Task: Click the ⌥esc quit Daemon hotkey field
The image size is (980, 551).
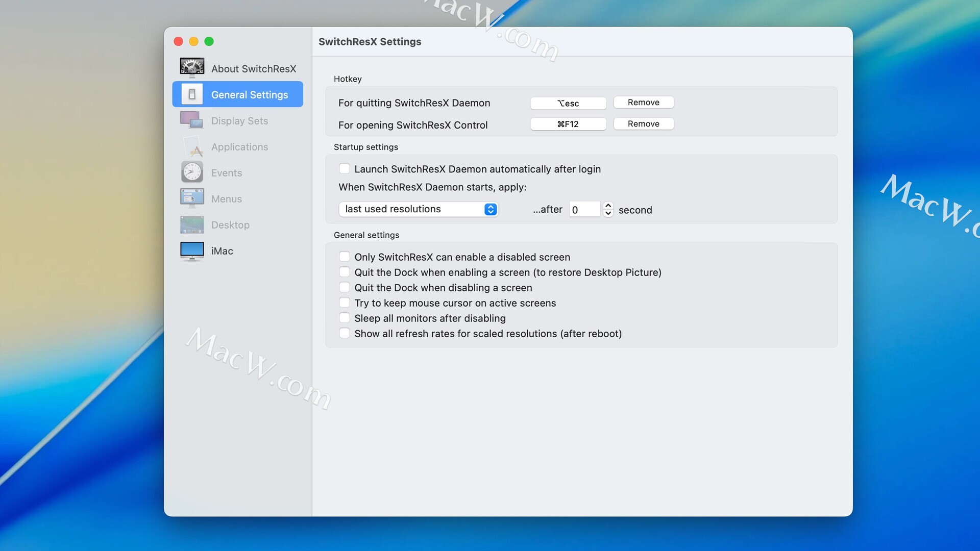Action: 568,103
